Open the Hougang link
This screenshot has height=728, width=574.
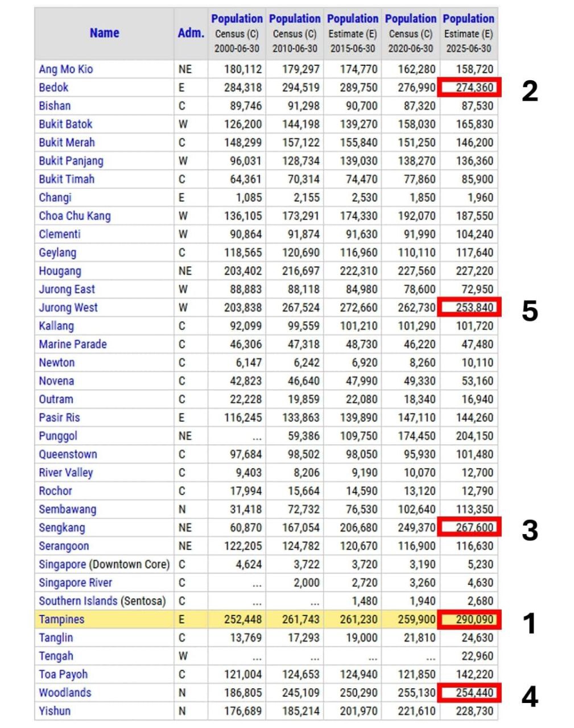click(x=60, y=271)
